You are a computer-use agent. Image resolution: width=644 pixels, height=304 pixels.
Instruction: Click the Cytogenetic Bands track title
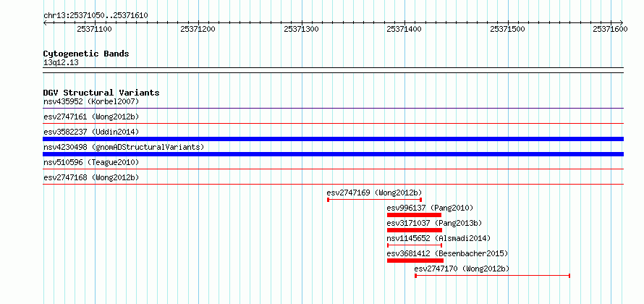coord(86,54)
